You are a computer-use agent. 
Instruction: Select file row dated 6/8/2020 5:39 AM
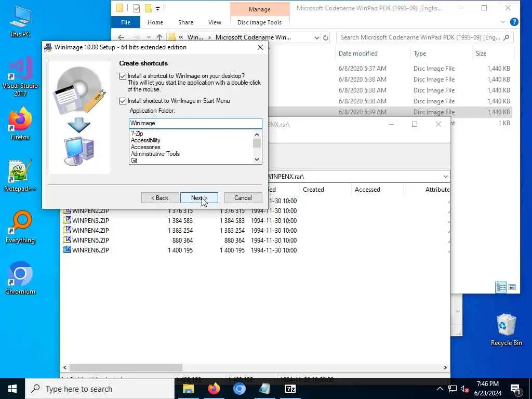[390, 112]
